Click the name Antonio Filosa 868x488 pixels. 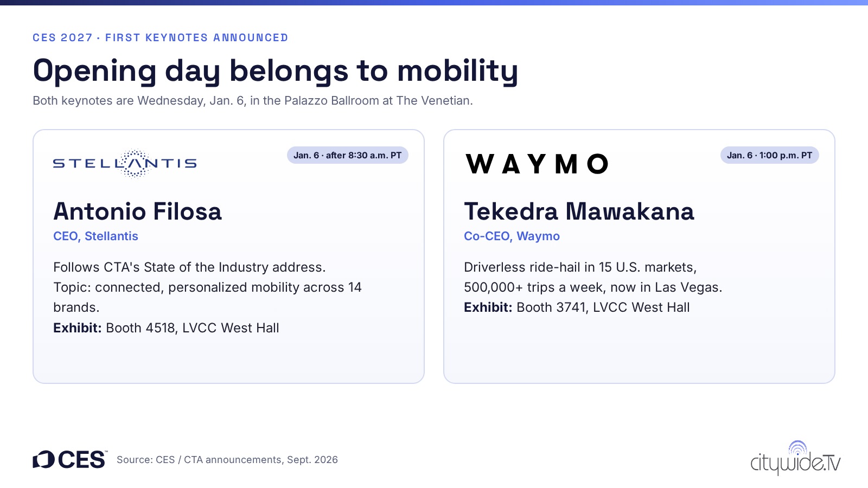pos(138,211)
